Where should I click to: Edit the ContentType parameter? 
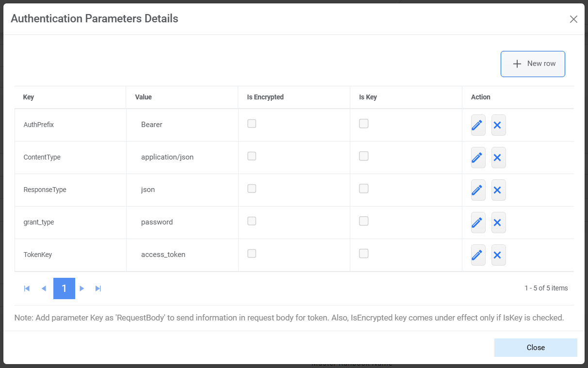coord(477,158)
